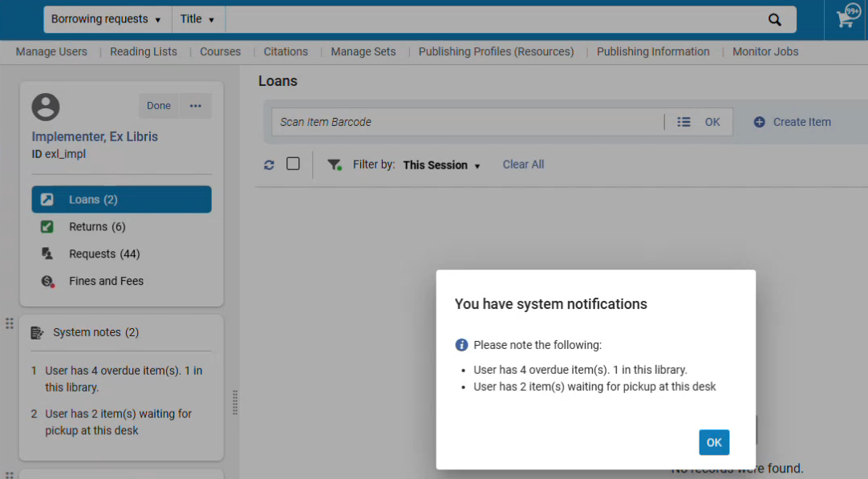Click the Loans page heading
Viewport: 868px width, 479px height.
[x=278, y=81]
